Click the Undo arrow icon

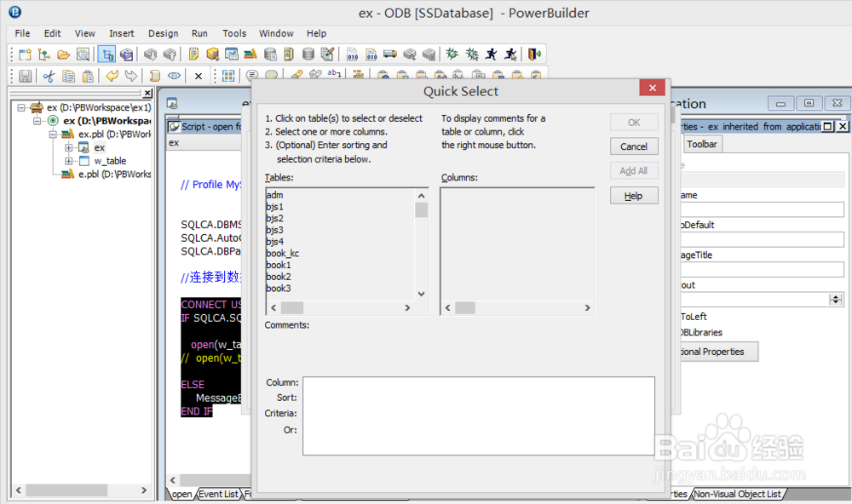(112, 76)
